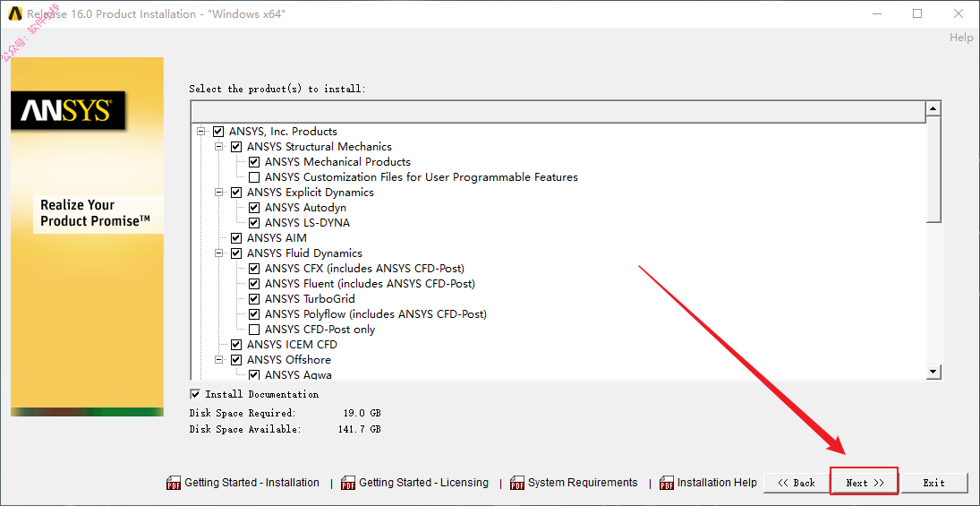This screenshot has height=506, width=980.
Task: Open Getting Started - Installation PDF icon
Action: (173, 483)
